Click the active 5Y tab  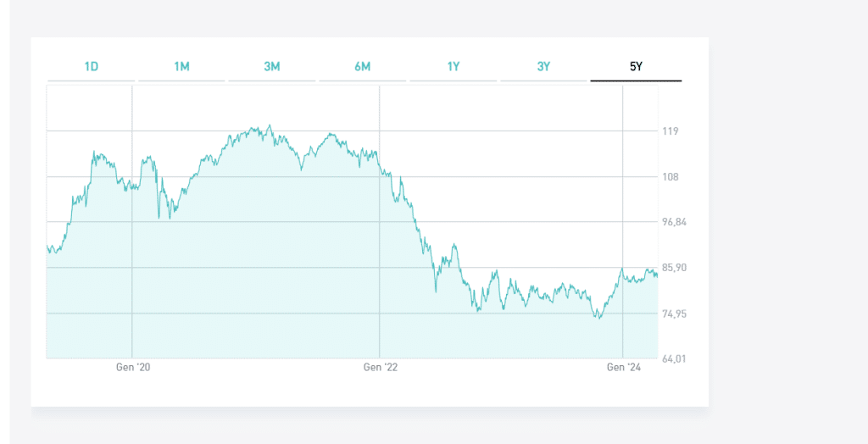[x=636, y=66]
